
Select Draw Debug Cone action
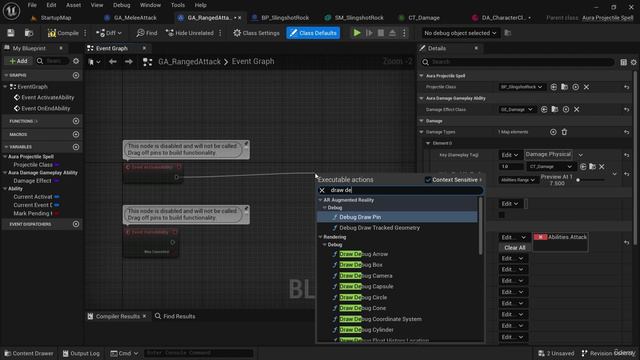(362, 308)
